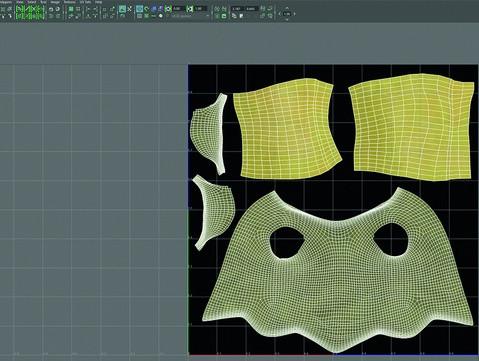Open the Help menu
The height and width of the screenshot is (361, 479).
pos(98,2)
